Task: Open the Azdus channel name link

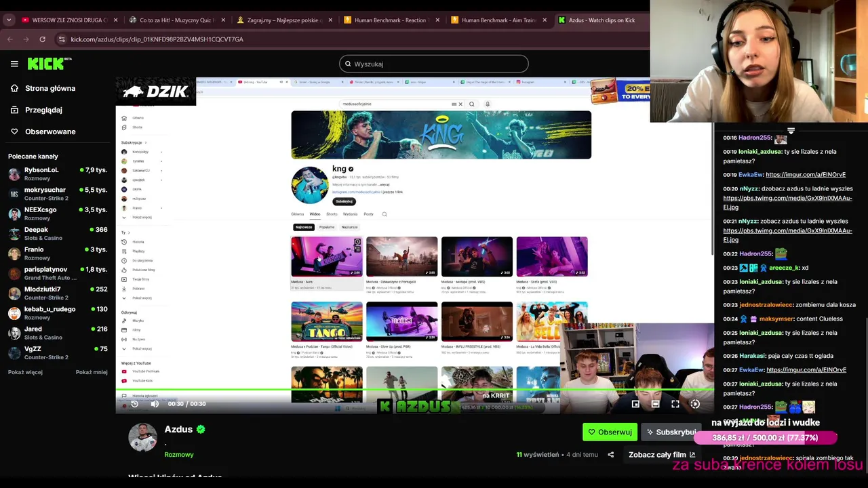Action: (x=178, y=429)
